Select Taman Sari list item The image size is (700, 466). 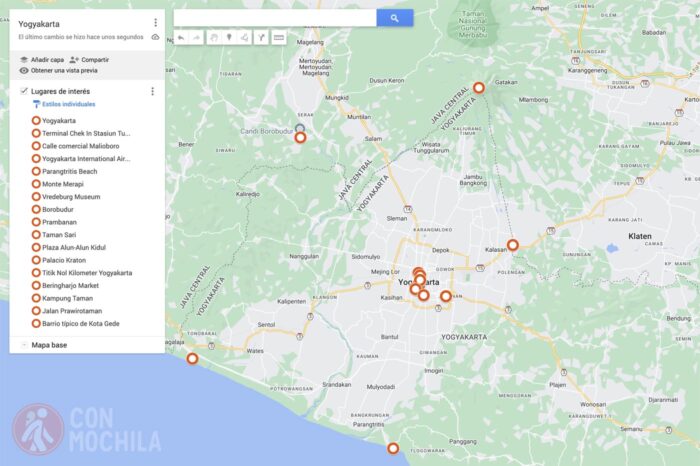point(54,235)
